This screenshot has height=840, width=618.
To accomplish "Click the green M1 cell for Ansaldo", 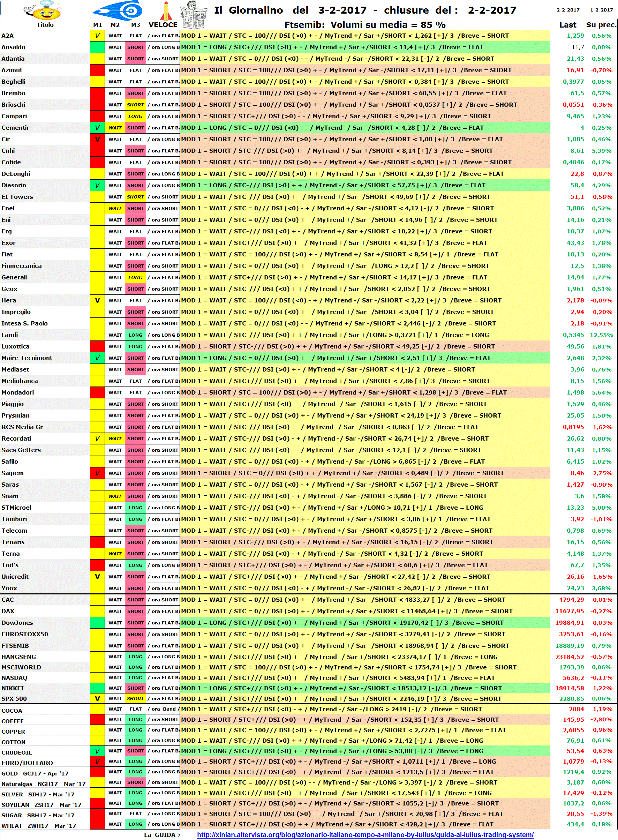I will coord(97,47).
